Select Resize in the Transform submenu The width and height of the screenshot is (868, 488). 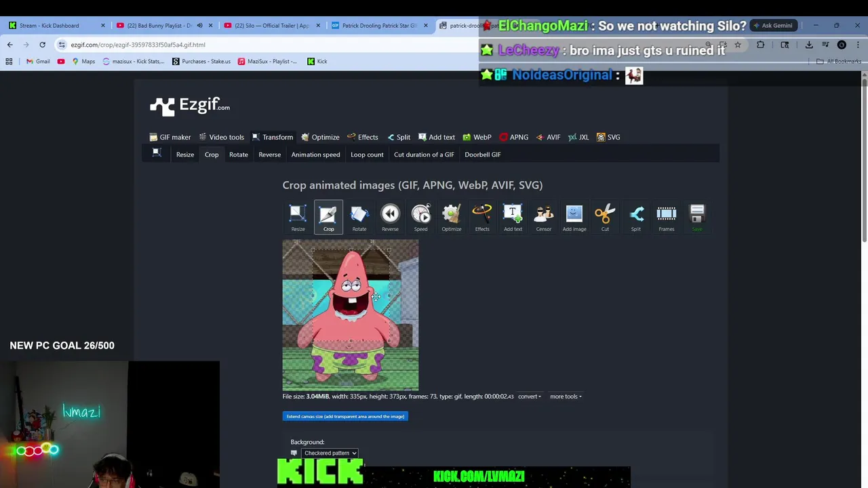(x=185, y=155)
